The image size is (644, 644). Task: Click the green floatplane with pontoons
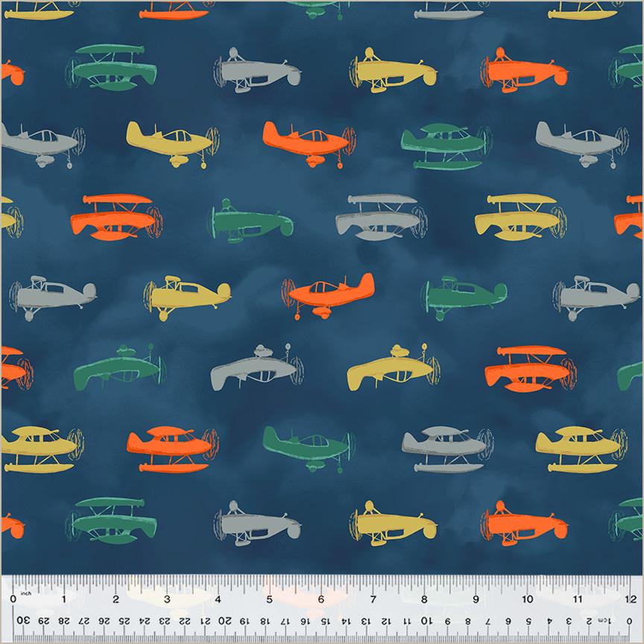[x=445, y=140]
